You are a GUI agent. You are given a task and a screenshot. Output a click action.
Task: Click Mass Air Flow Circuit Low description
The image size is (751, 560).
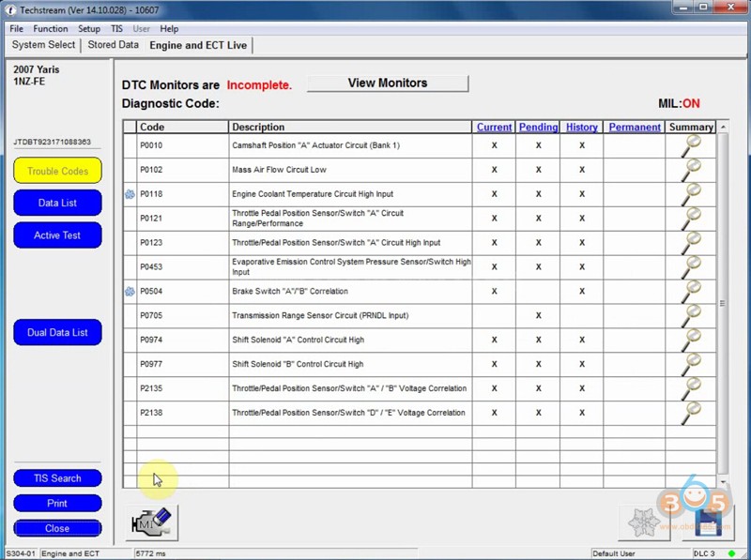(x=279, y=170)
